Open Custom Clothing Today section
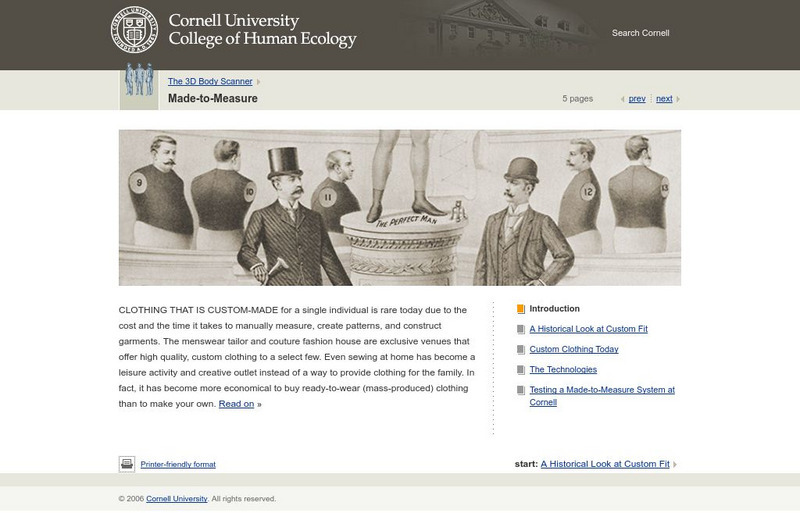 pyautogui.click(x=573, y=349)
